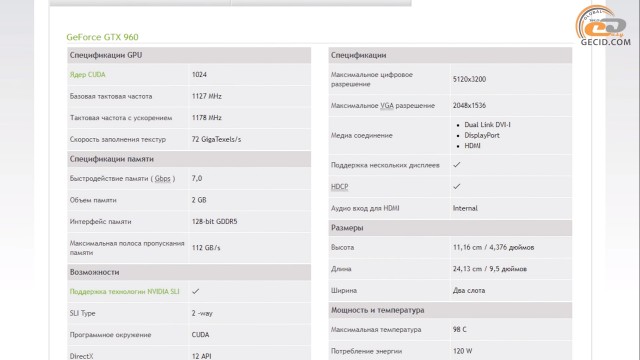Click the underlined 'Gbps' abbreviation
This screenshot has height=360, width=640.
pyautogui.click(x=162, y=178)
